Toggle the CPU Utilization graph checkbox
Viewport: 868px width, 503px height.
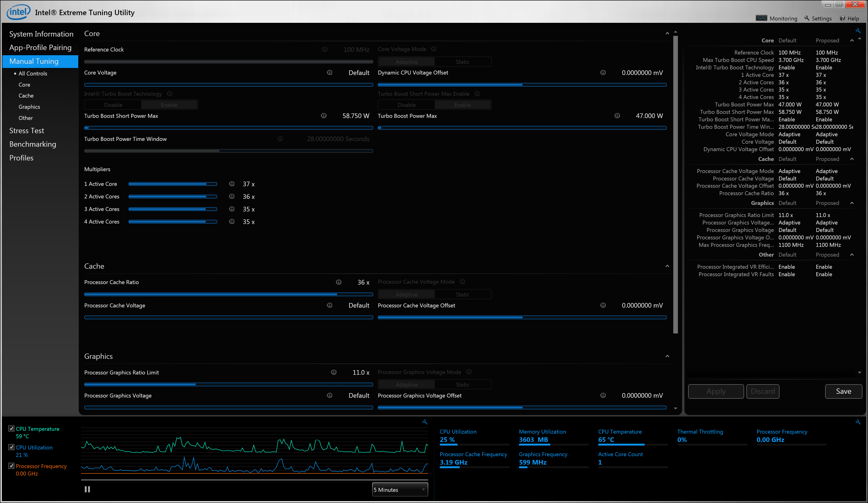11,447
